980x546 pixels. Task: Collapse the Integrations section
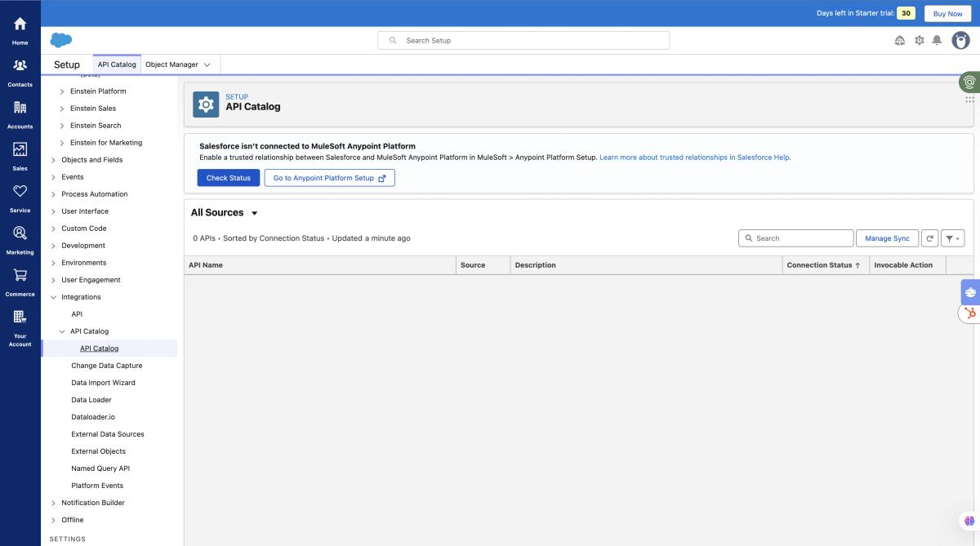click(54, 297)
